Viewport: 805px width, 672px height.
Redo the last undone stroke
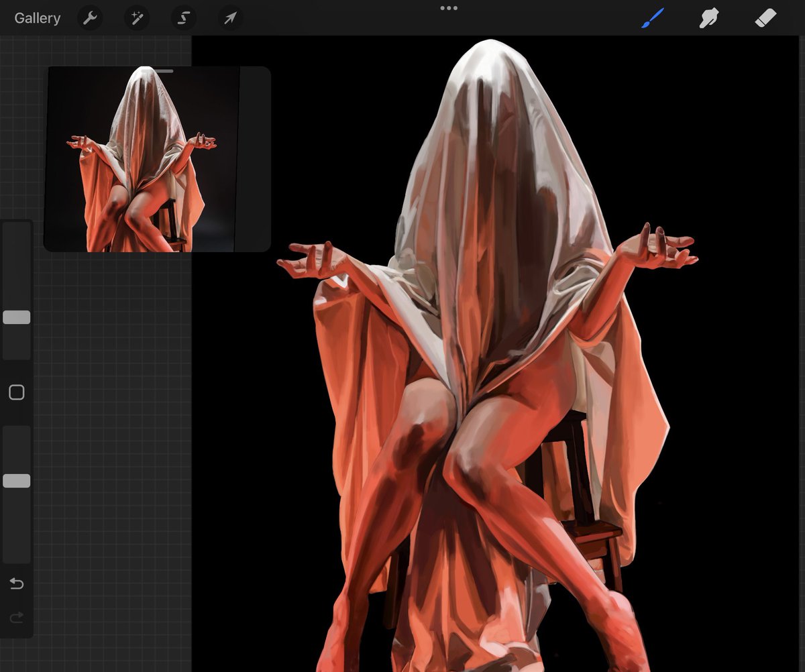pyautogui.click(x=17, y=616)
